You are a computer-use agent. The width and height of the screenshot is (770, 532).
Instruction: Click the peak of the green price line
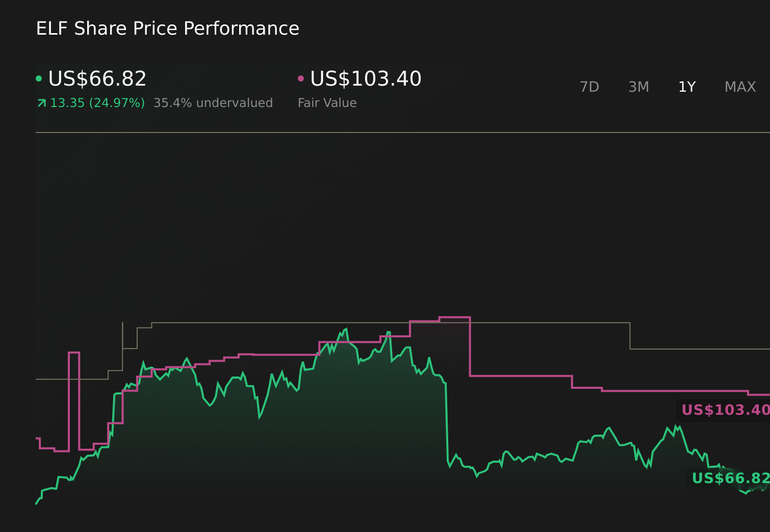click(x=346, y=329)
